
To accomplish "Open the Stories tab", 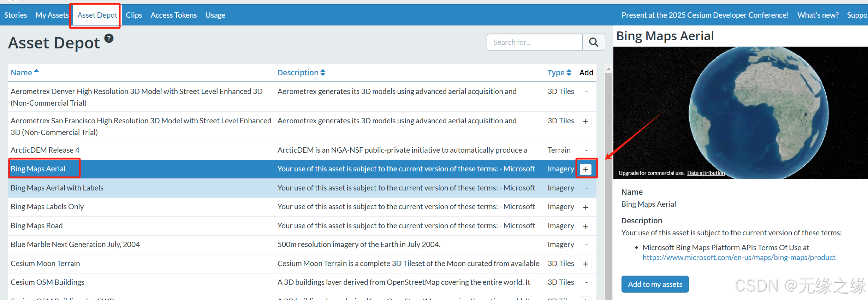I will [16, 15].
